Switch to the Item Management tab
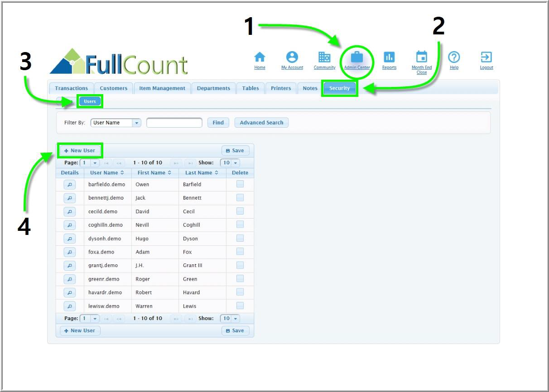 point(162,88)
